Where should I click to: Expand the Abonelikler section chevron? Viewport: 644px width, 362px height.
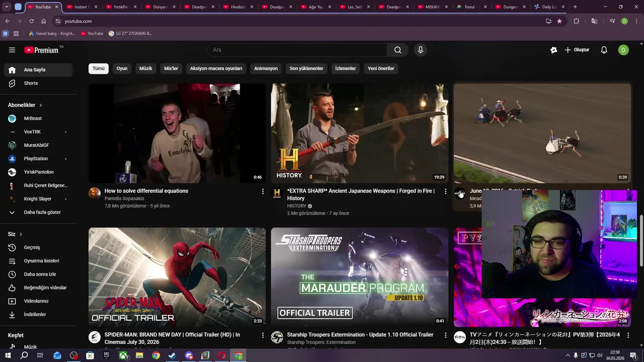coord(40,105)
